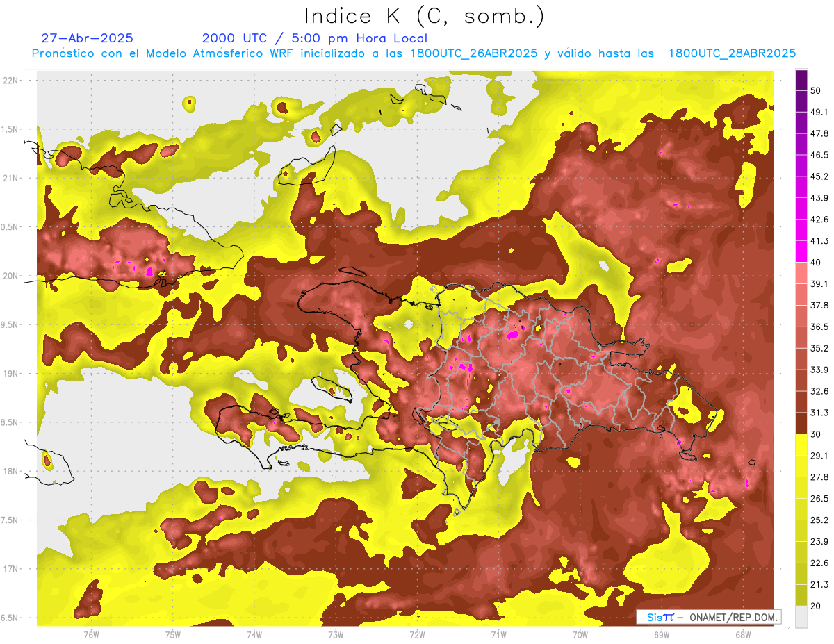Click the colorbar value "39.1"

click(x=819, y=283)
